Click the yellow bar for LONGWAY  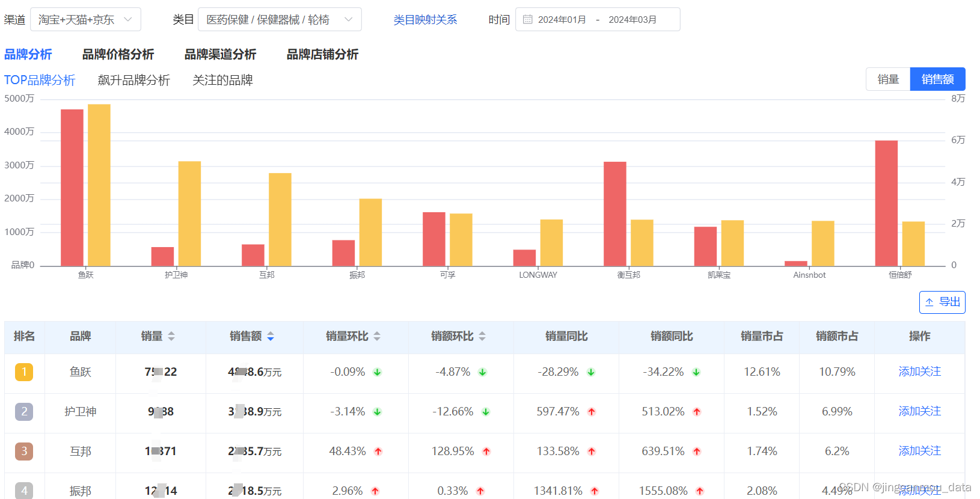coord(551,242)
